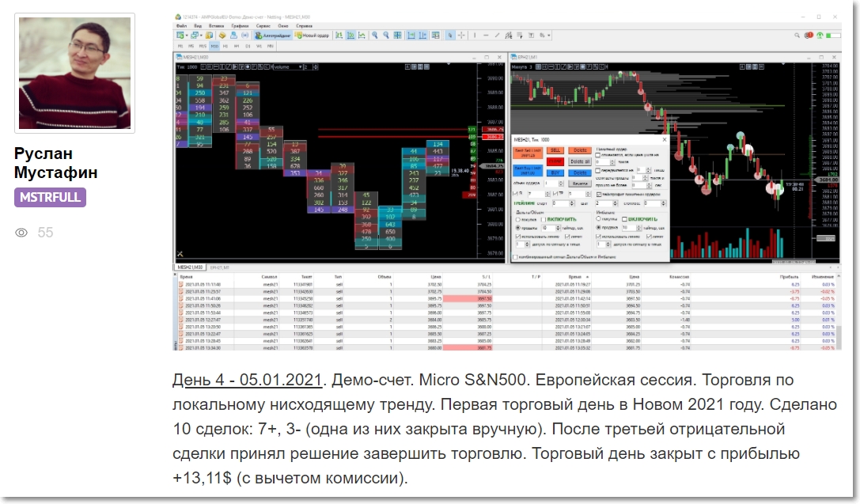Click the zoom out magnifier icon
Image resolution: width=860 pixels, height=504 pixels.
[386, 35]
